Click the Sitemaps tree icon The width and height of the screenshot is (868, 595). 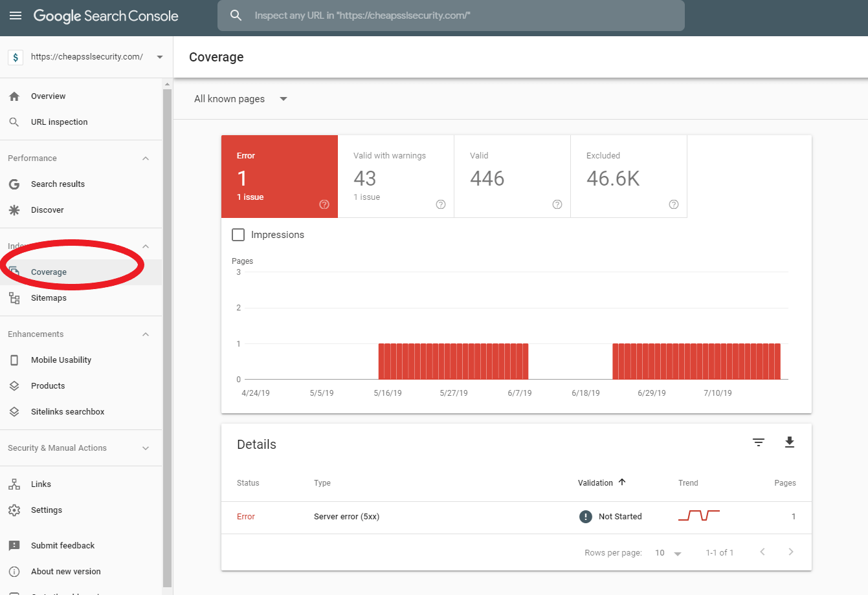(14, 298)
